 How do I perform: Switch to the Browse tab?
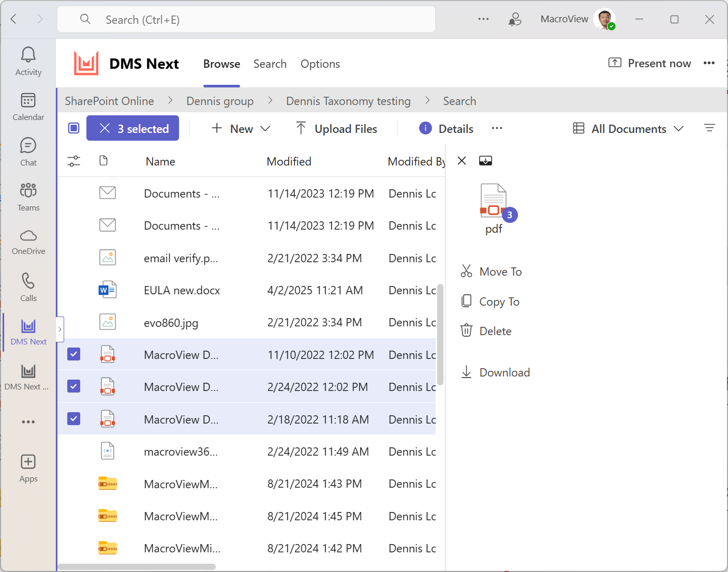pos(221,64)
